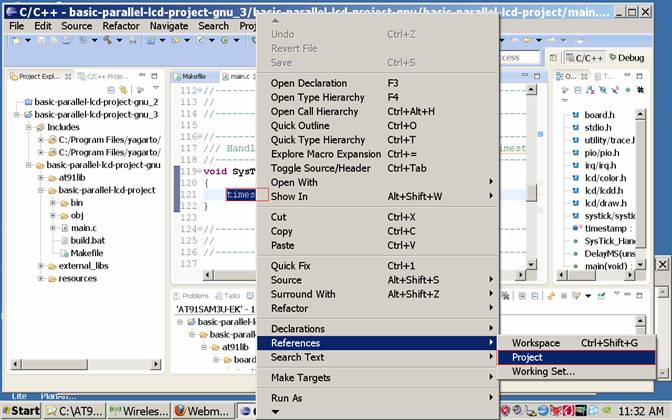
Task: Click Expand All plus icon in bottom panel
Action: coord(522,296)
